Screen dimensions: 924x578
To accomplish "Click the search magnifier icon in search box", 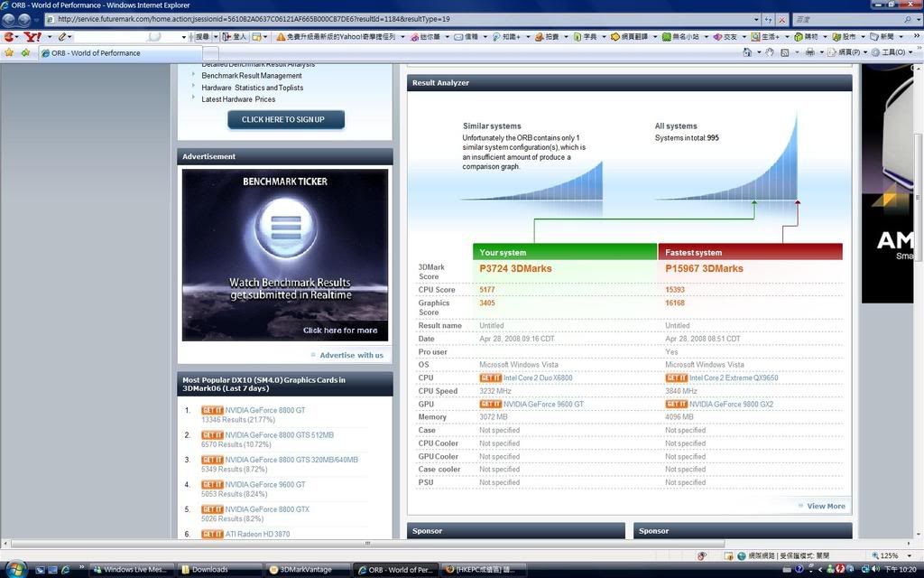I will point(908,20).
